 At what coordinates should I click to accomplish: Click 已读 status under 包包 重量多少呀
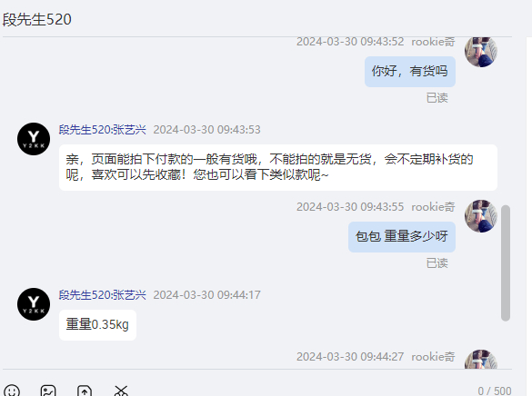click(437, 263)
